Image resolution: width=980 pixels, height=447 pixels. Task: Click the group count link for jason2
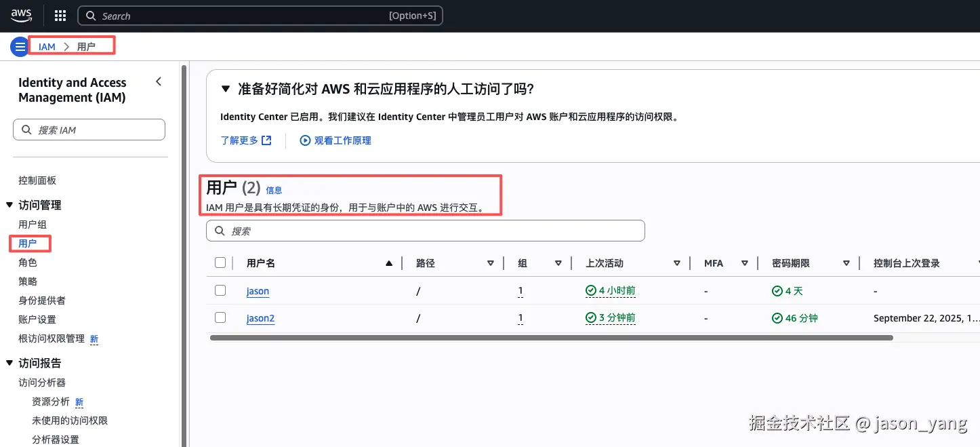[x=520, y=318]
